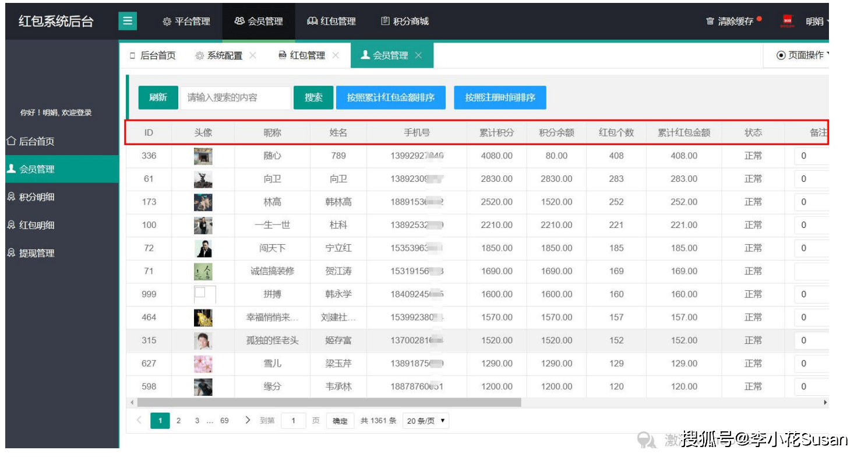This screenshot has height=457, width=868.
Task: Click the 刷新 refresh button
Action: pos(157,97)
